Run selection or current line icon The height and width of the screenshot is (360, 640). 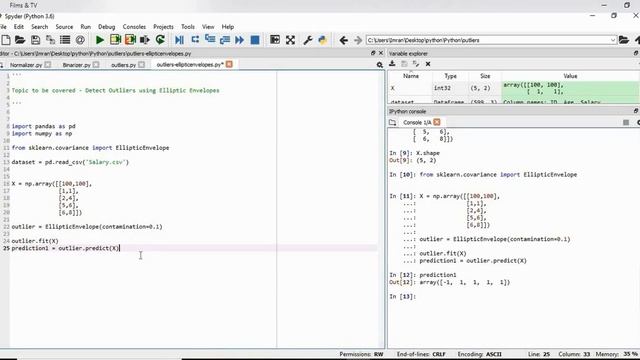coord(144,40)
